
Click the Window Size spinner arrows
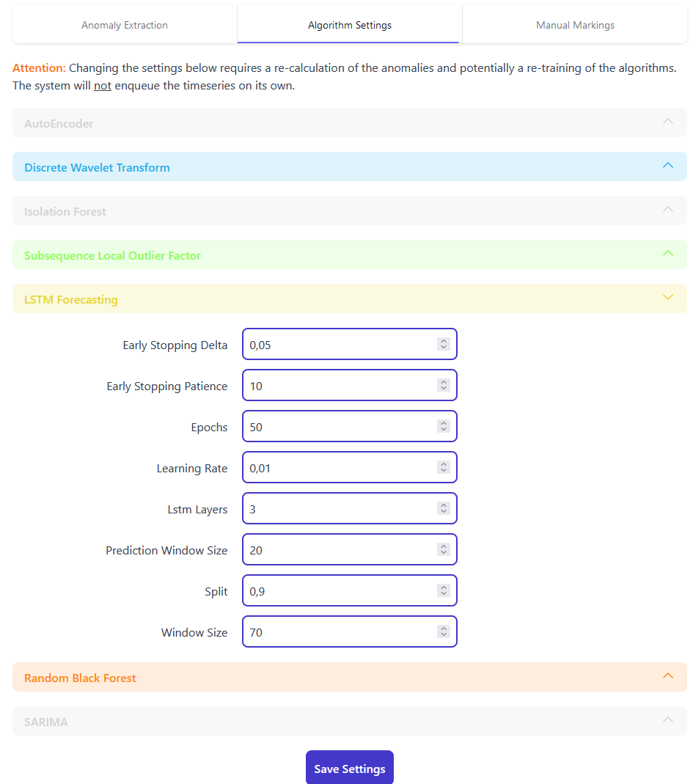(443, 631)
